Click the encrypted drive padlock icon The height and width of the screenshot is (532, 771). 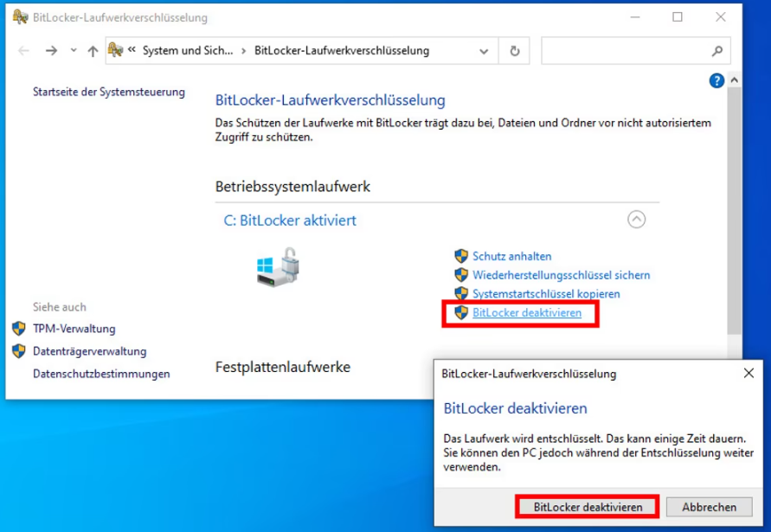279,267
